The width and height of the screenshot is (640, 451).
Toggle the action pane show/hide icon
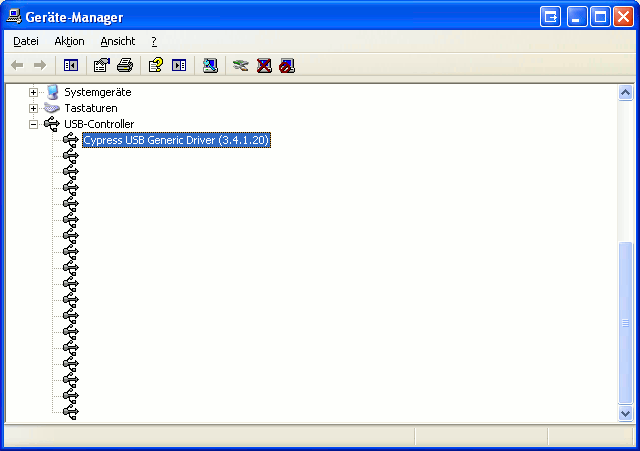coord(179,65)
